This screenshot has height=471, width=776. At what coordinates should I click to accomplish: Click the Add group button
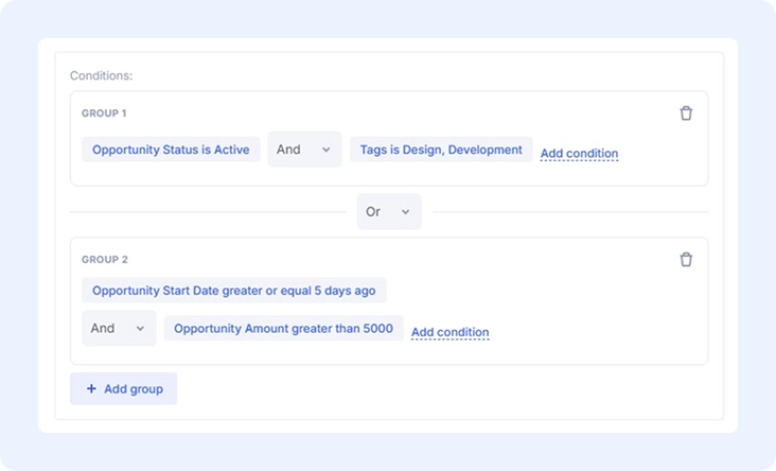point(123,389)
